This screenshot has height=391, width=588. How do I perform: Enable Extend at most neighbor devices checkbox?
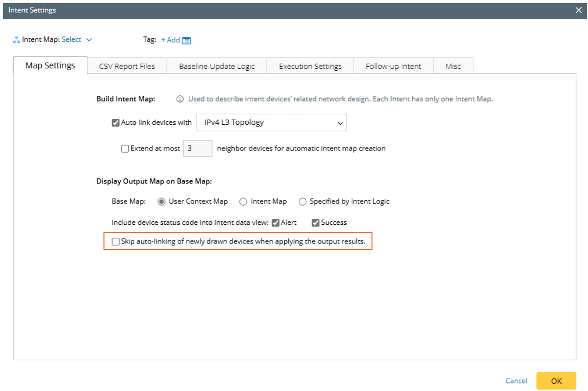pos(125,149)
